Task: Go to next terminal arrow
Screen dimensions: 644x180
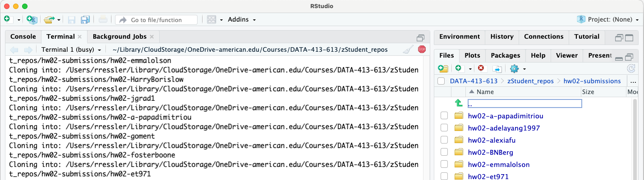Action: click(x=28, y=49)
